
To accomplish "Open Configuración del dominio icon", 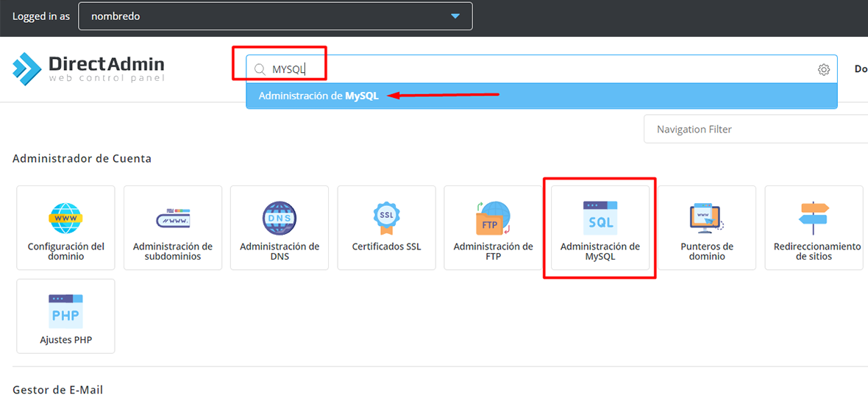I will pos(66,219).
